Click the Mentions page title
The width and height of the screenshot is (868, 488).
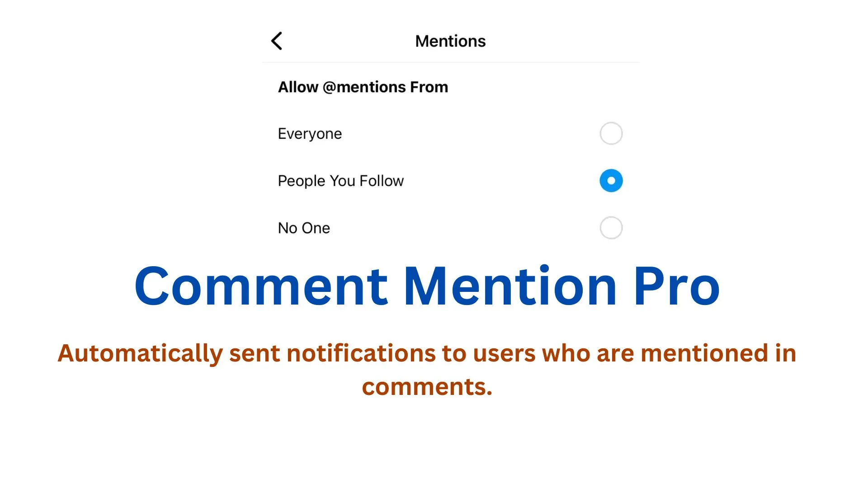click(x=450, y=41)
